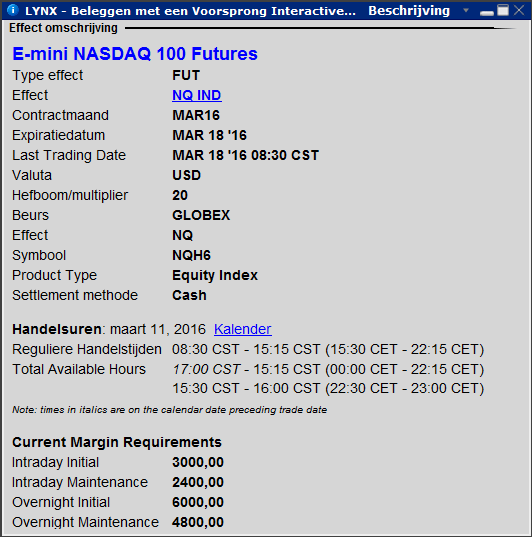The width and height of the screenshot is (532, 537).
Task: Select last trading date 08:30 CST value
Action: click(x=245, y=155)
